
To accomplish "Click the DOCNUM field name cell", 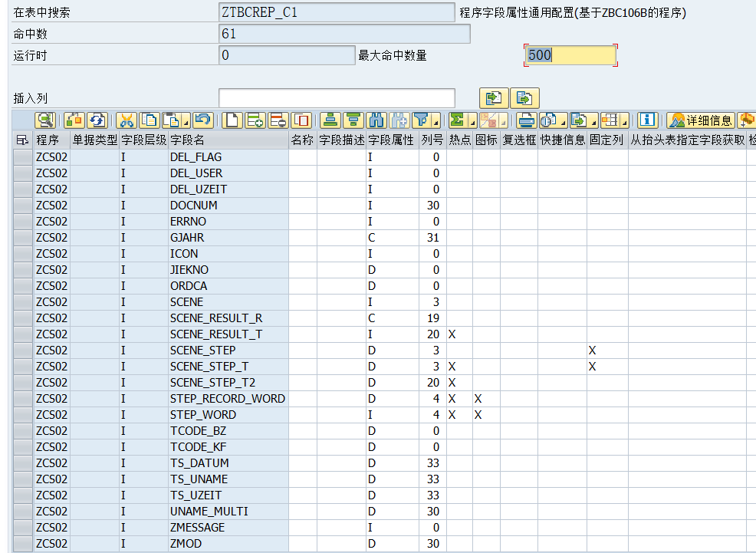I will [228, 206].
